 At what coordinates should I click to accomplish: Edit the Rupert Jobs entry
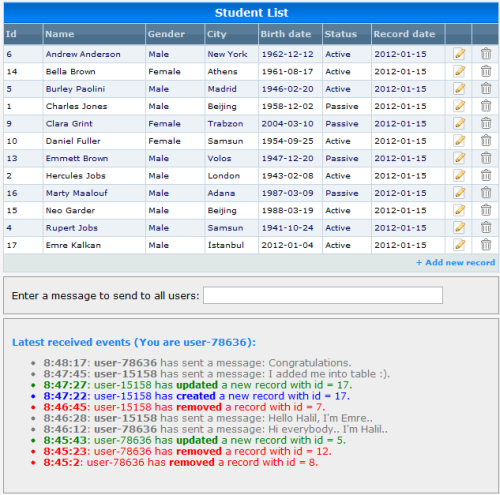pyautogui.click(x=459, y=227)
